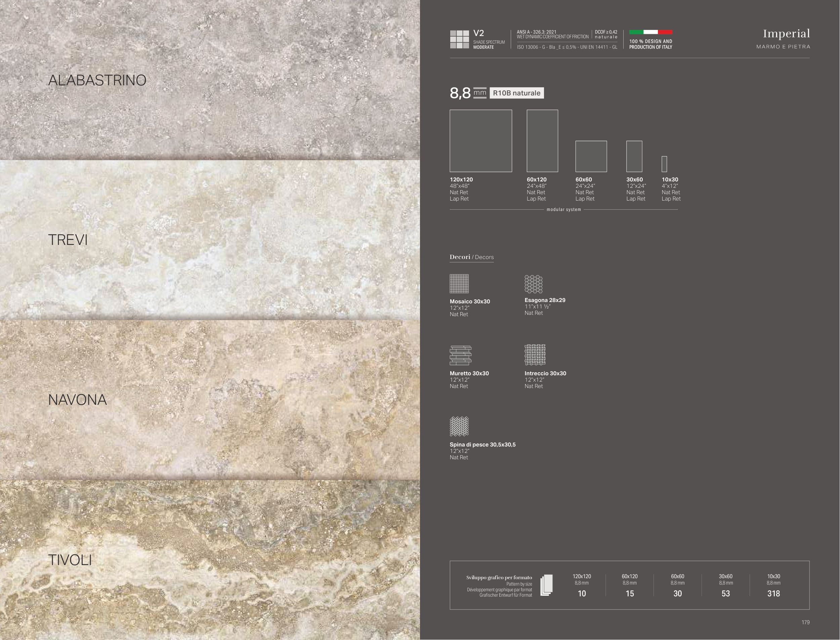This screenshot has height=640, width=840.
Task: Click the Intreccio 30x30 weave icon
Action: pos(535,355)
